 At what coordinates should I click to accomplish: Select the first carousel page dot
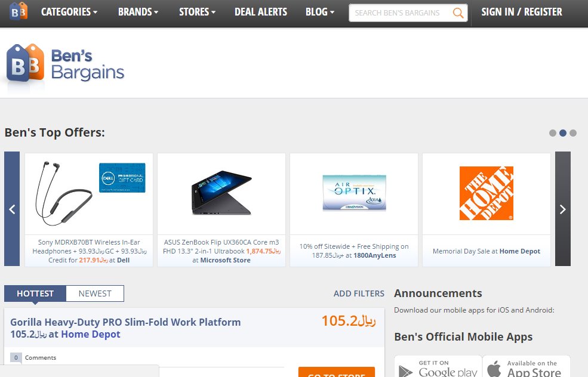click(553, 133)
